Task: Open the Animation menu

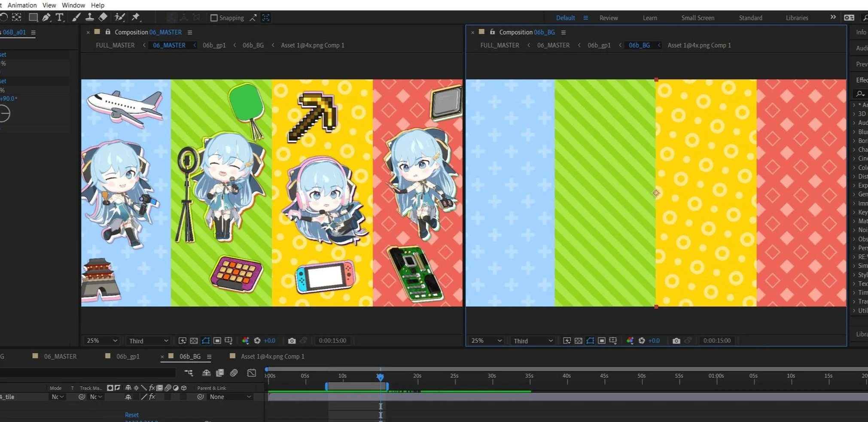Action: [22, 5]
